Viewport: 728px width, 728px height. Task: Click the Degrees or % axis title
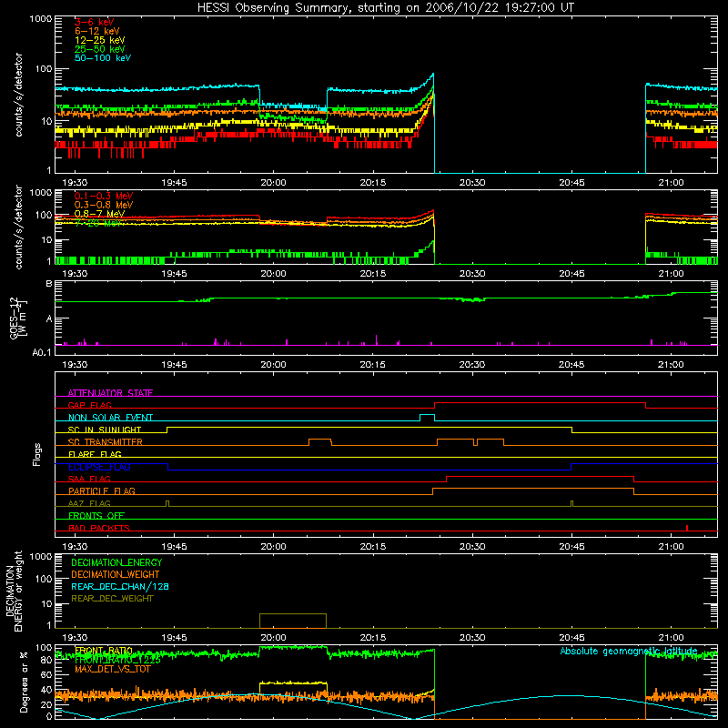(x=24, y=682)
